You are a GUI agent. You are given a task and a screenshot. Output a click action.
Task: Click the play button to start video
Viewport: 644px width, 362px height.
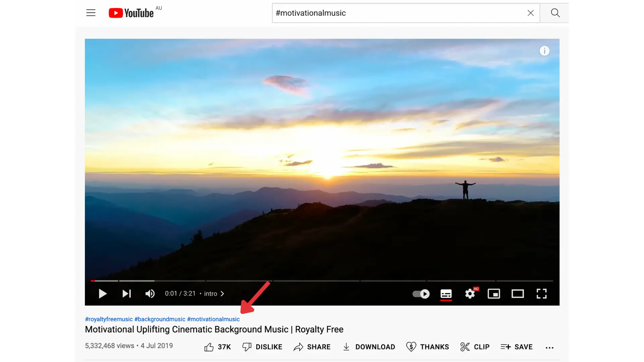coord(102,294)
